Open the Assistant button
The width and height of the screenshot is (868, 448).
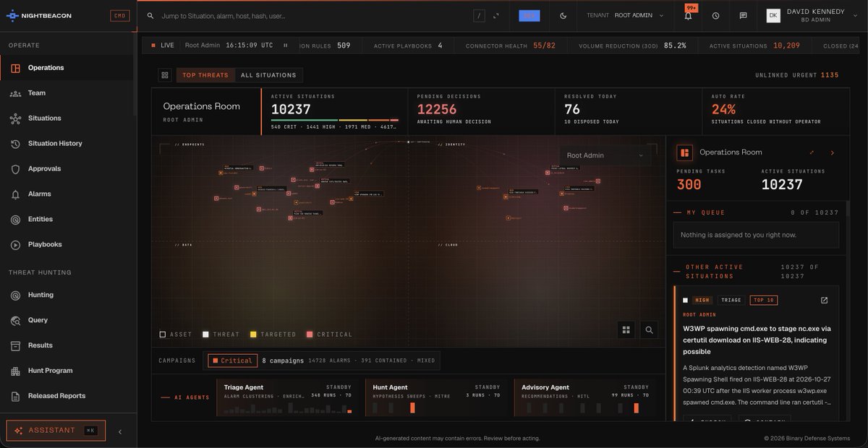click(56, 431)
